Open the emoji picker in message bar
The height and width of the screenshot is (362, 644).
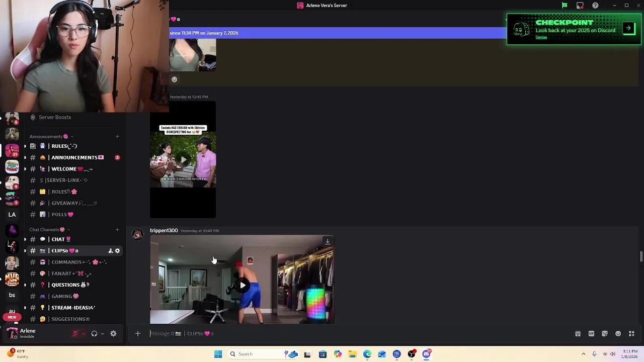[x=618, y=333]
